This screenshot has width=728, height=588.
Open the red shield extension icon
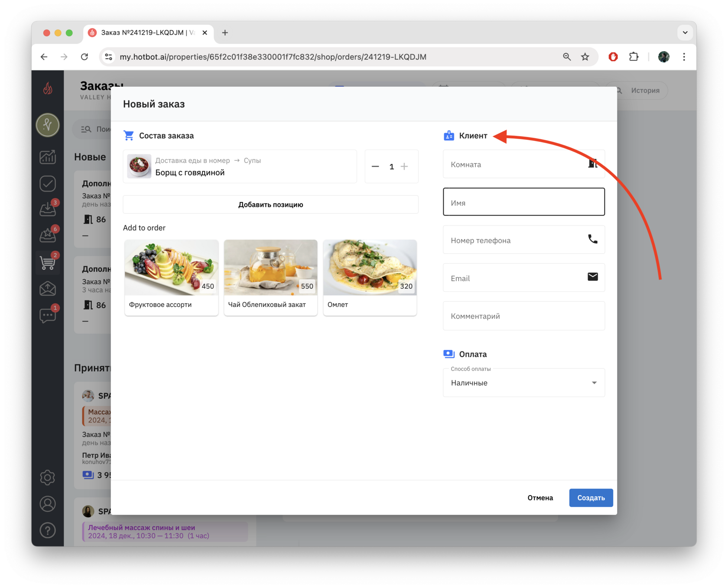point(613,57)
